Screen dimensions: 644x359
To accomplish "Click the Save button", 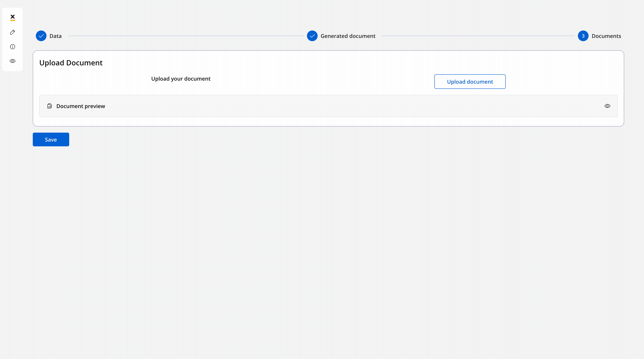I will (x=51, y=139).
